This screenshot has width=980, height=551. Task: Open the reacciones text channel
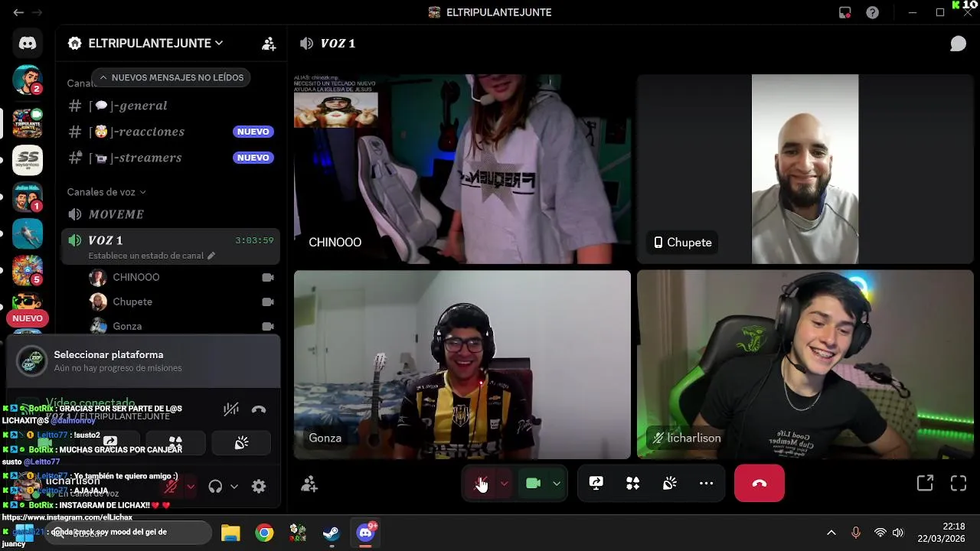tap(170, 132)
